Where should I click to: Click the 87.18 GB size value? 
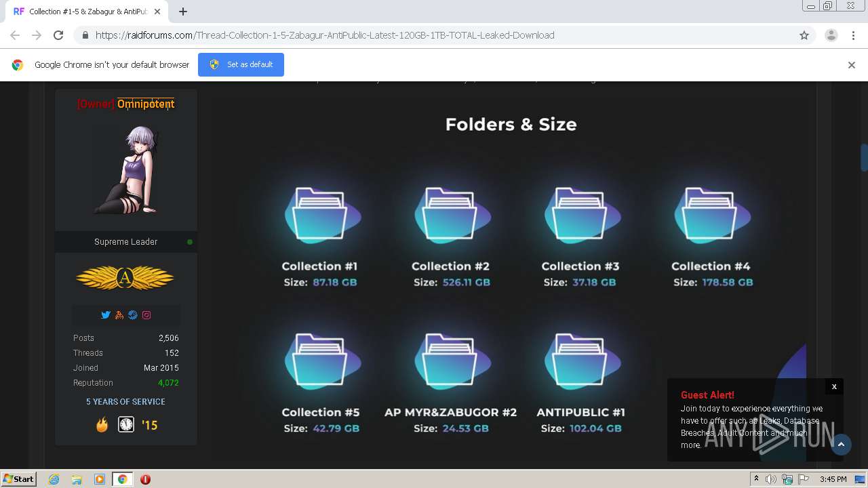[335, 283]
